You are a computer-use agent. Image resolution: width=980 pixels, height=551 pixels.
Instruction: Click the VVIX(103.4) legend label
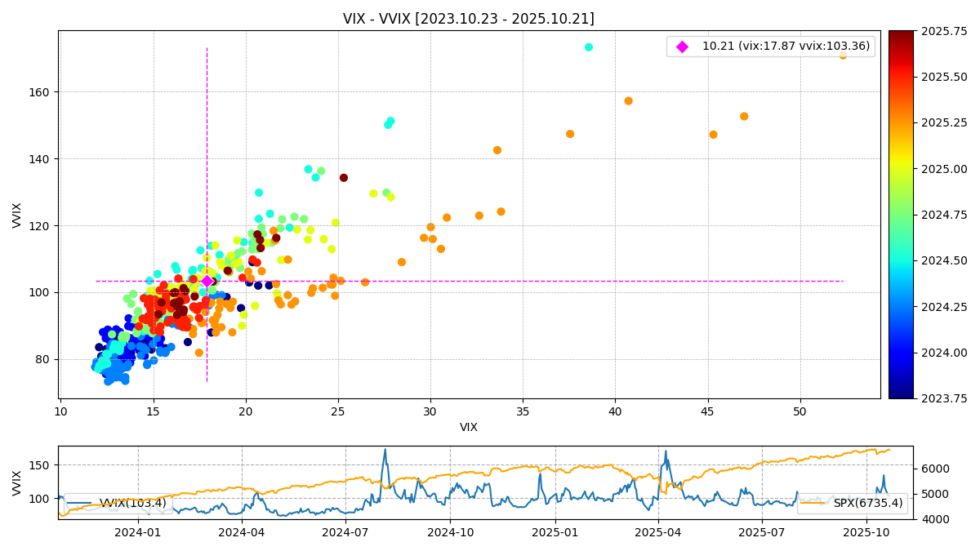[132, 504]
